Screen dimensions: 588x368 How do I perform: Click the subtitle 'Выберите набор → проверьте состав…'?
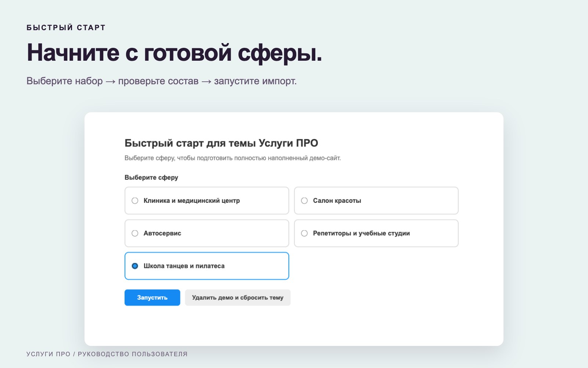[161, 81]
